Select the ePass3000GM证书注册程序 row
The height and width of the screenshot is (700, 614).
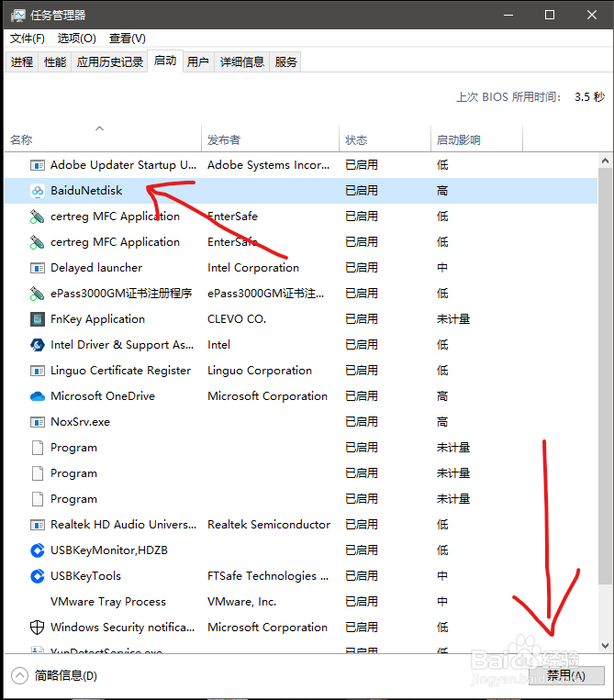tap(301, 294)
